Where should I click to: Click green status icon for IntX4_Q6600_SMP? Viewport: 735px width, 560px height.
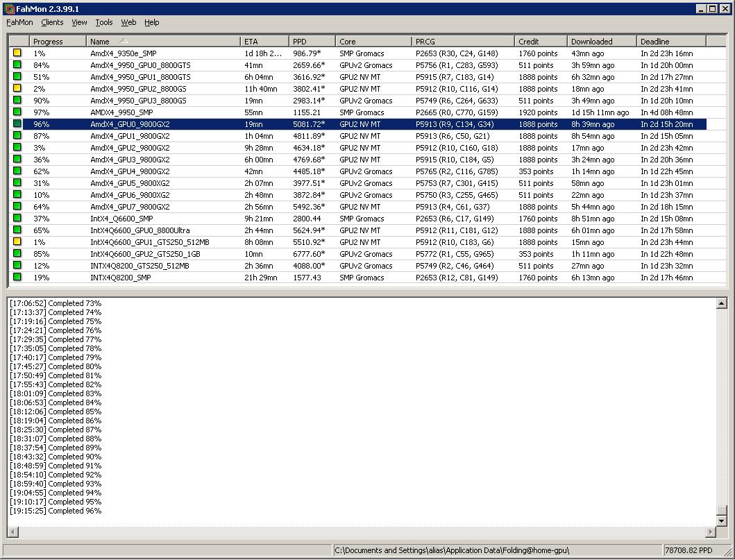coord(17,218)
